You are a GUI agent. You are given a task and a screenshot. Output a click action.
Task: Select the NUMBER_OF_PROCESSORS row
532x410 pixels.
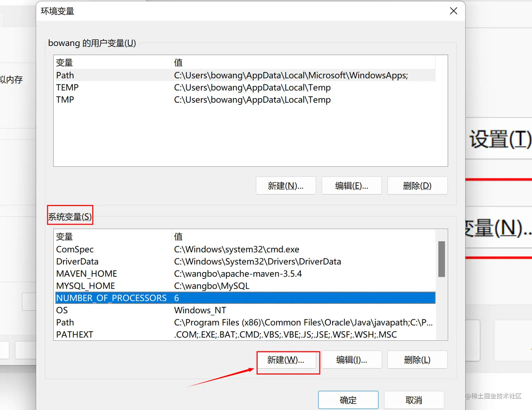tap(245, 298)
